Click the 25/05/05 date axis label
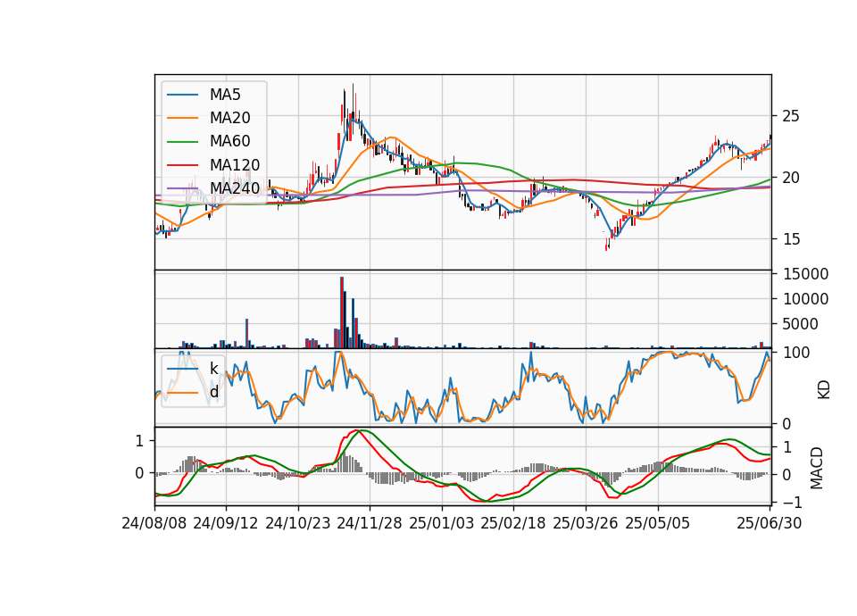 coord(658,524)
